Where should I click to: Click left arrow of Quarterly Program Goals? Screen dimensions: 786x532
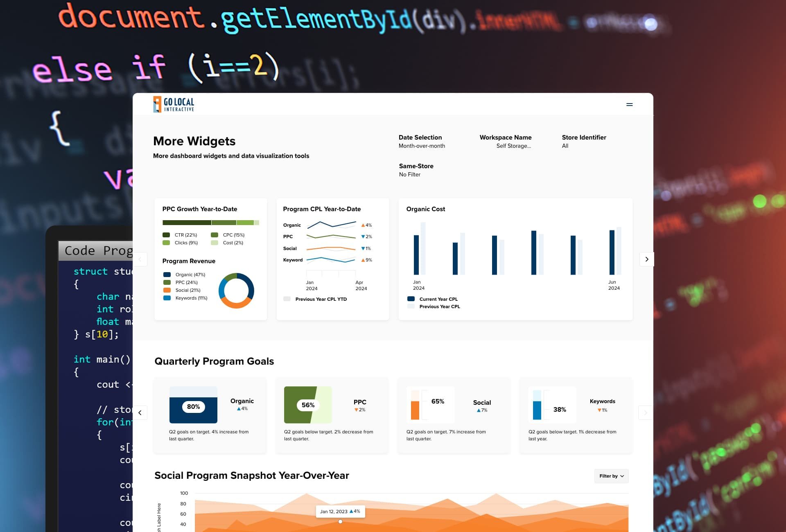(x=140, y=413)
